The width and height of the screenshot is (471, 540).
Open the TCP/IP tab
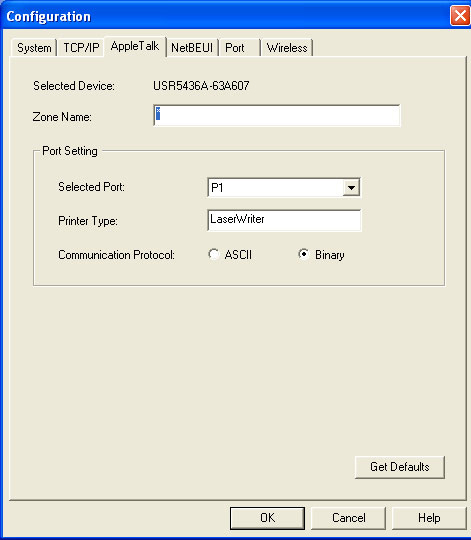coord(81,48)
